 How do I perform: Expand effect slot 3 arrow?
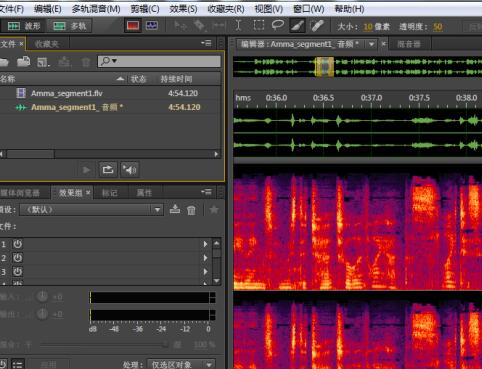(205, 272)
